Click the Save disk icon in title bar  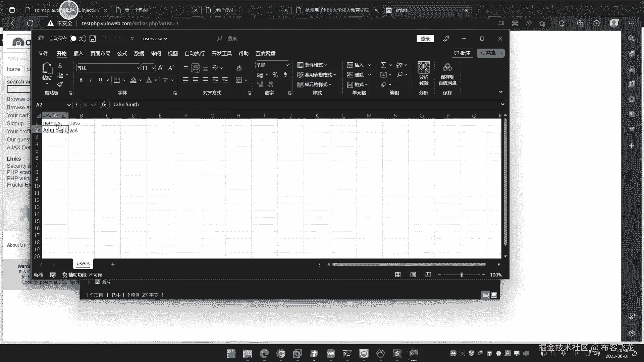[93, 39]
